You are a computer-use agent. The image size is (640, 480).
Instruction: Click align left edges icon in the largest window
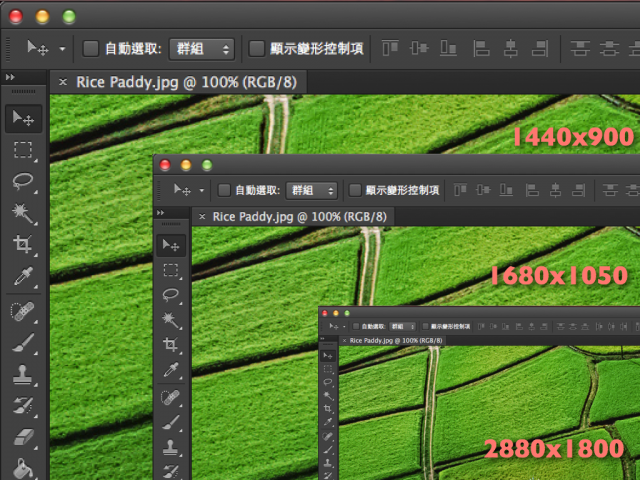click(481, 48)
